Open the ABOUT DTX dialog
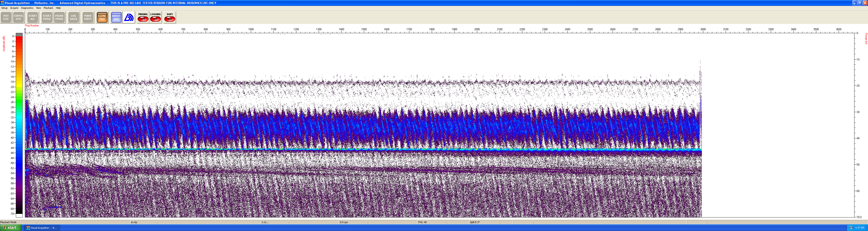 [x=116, y=18]
